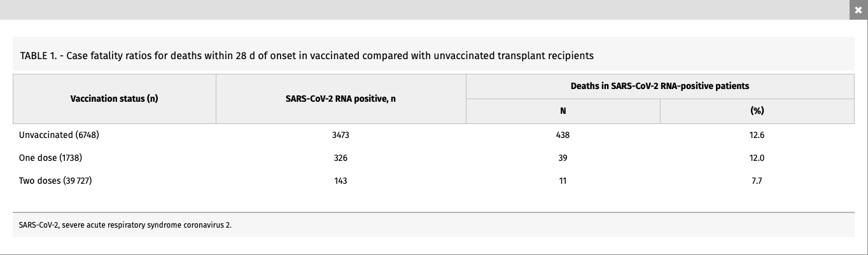Click the "Vaccination status (n)" column header

[115, 99]
